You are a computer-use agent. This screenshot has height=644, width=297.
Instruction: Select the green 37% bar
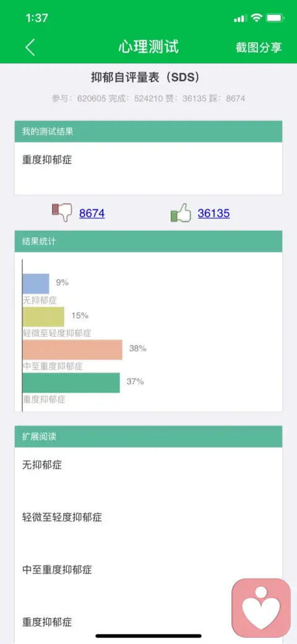tap(71, 383)
